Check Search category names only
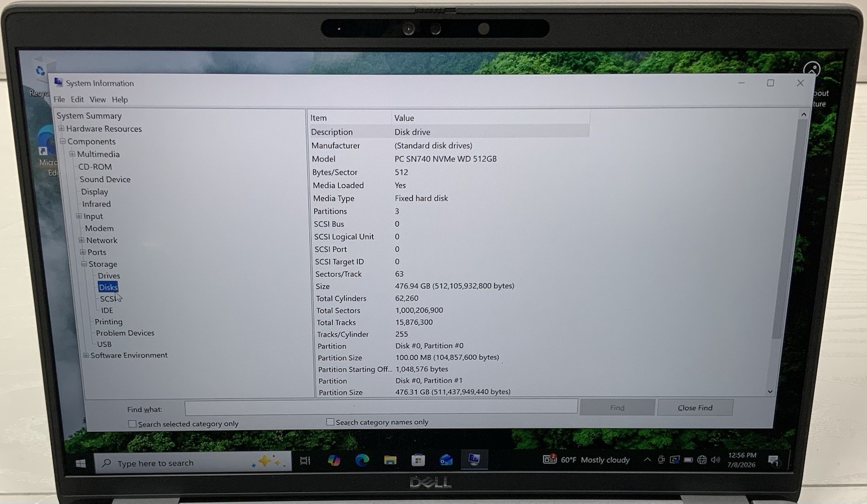This screenshot has height=504, width=867. pos(330,422)
